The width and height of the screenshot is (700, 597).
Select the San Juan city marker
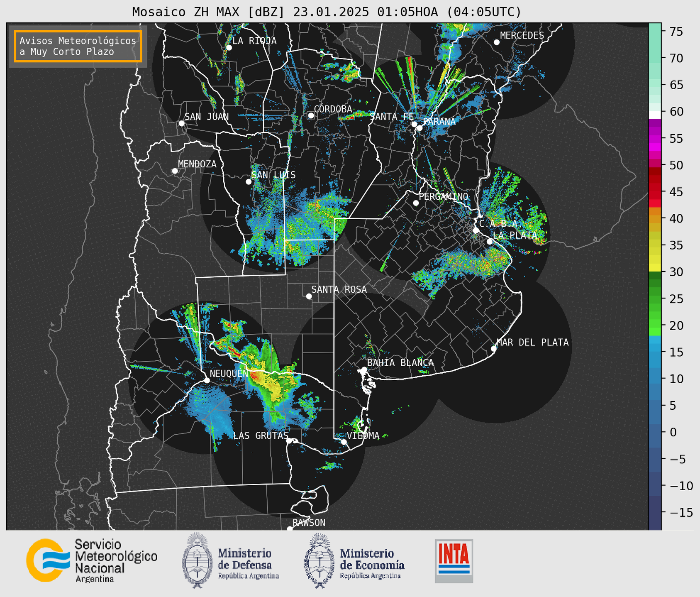coord(181,123)
